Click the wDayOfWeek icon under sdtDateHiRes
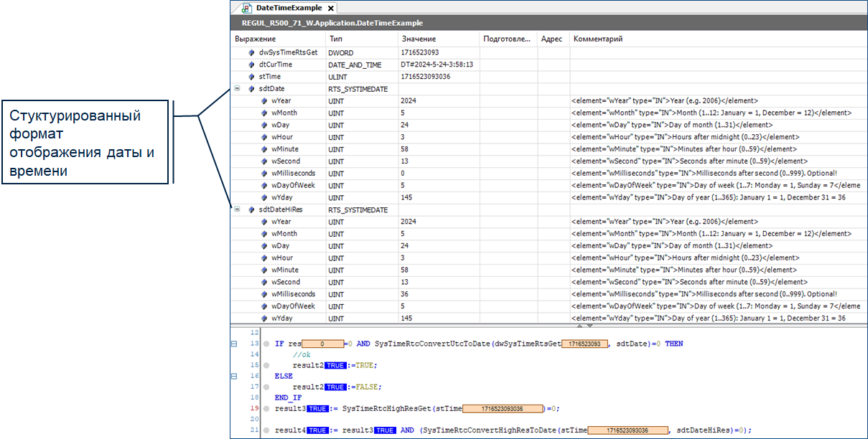Image resolution: width=868 pixels, height=439 pixels. (x=264, y=306)
